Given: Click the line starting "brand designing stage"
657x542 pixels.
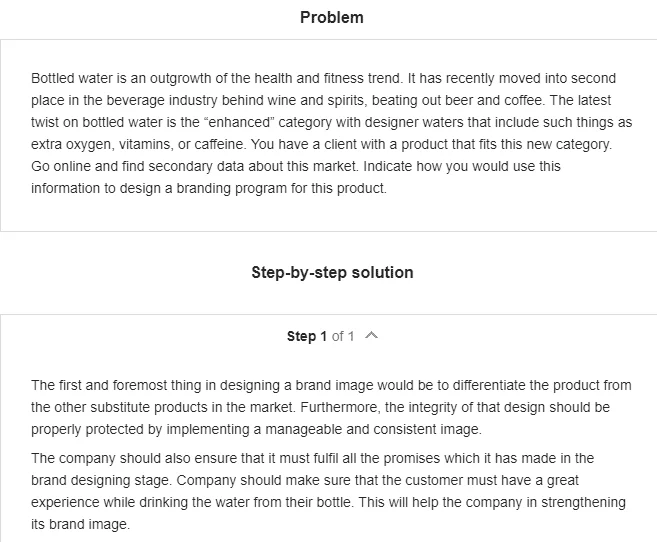Looking at the screenshot, I should (305, 480).
